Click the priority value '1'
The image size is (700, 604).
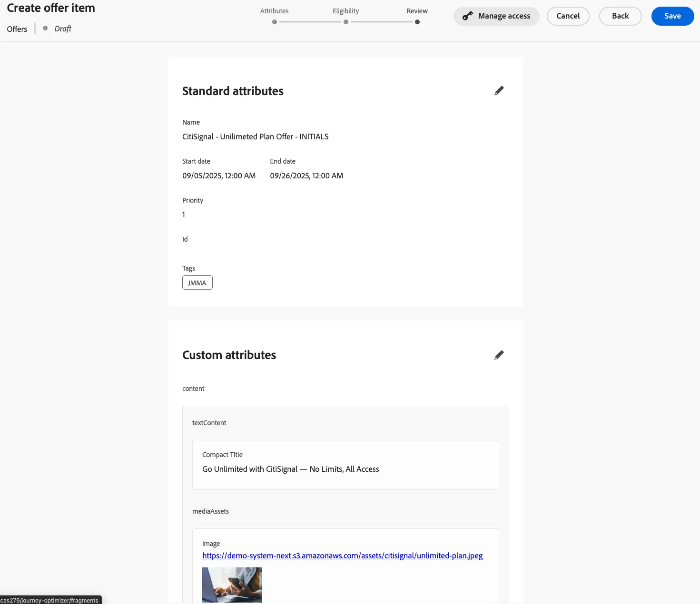pyautogui.click(x=184, y=214)
